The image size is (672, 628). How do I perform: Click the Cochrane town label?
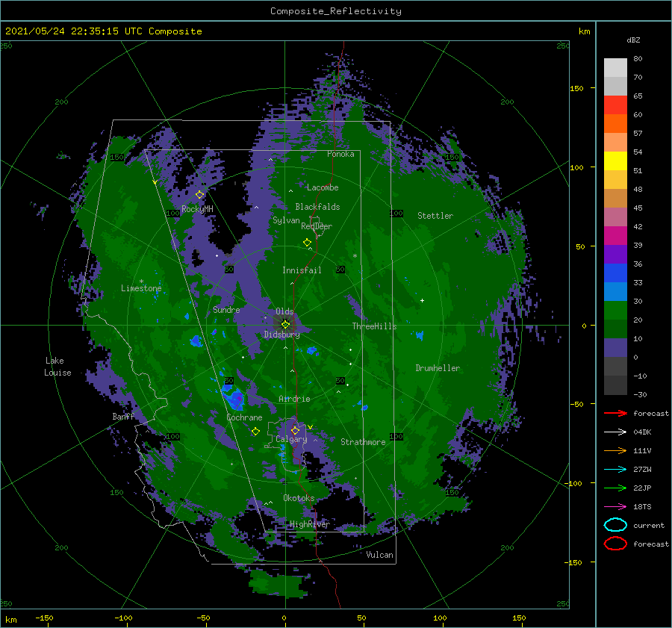(244, 417)
